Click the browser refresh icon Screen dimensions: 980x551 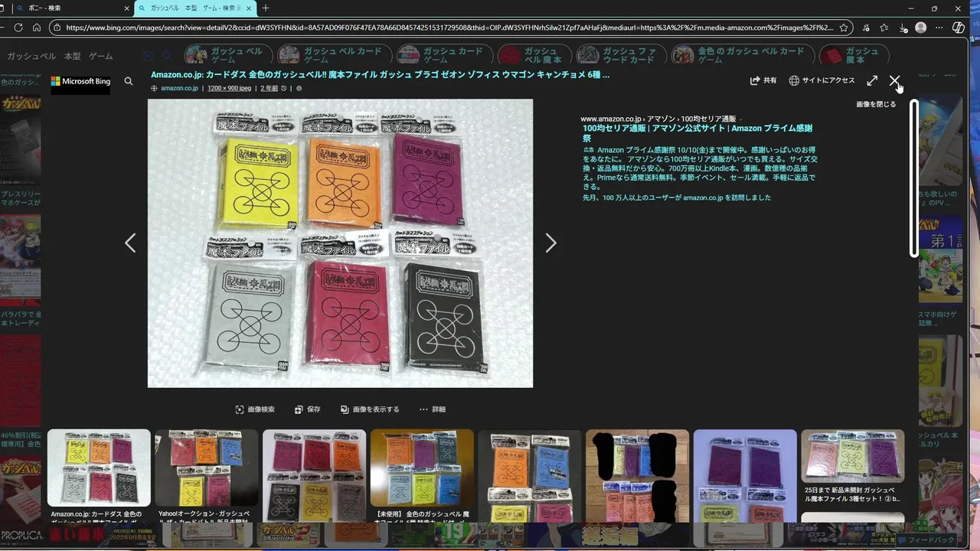point(18,28)
